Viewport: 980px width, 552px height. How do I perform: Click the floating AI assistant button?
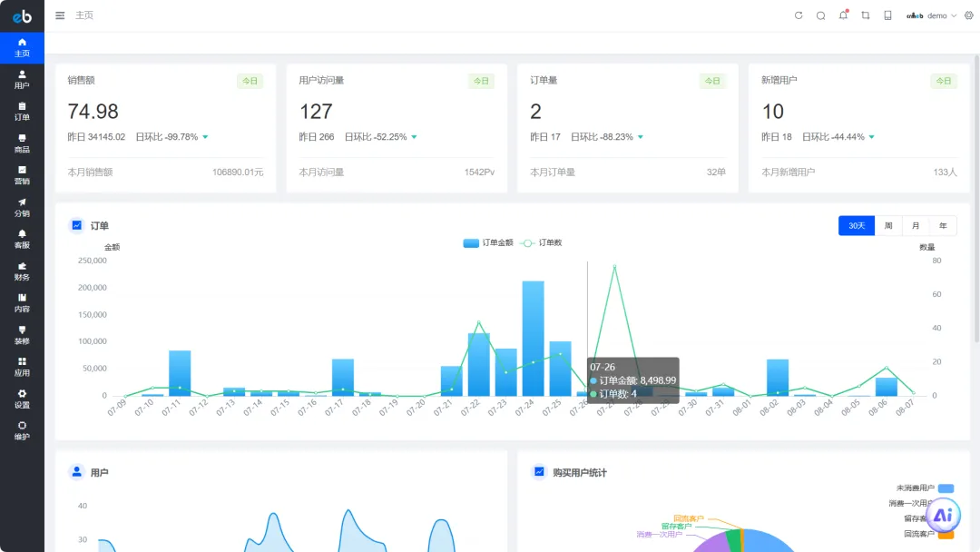pyautogui.click(x=943, y=516)
